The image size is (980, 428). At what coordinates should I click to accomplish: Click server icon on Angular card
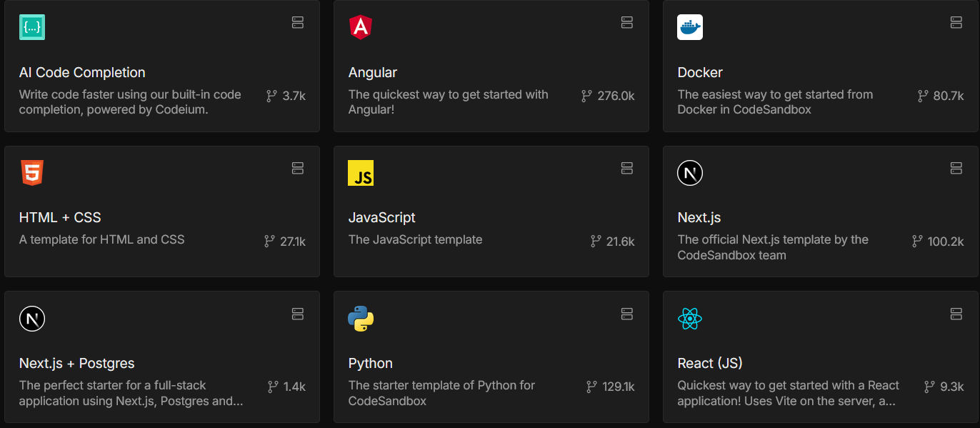click(627, 23)
